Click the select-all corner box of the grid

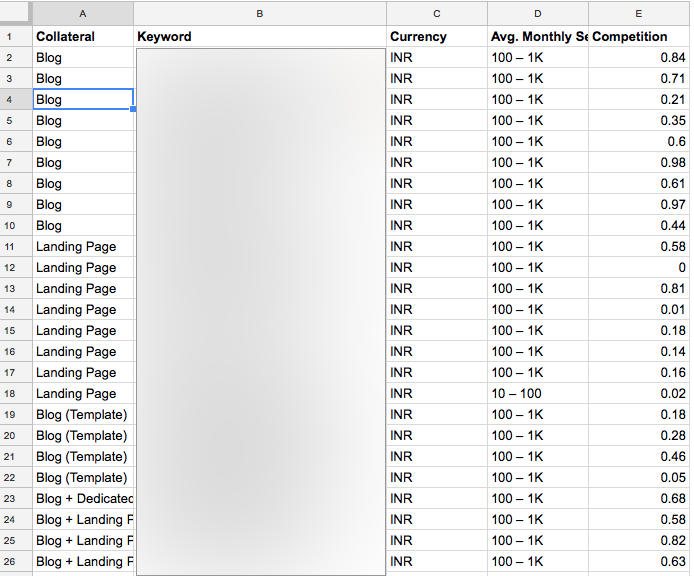pos(16,13)
